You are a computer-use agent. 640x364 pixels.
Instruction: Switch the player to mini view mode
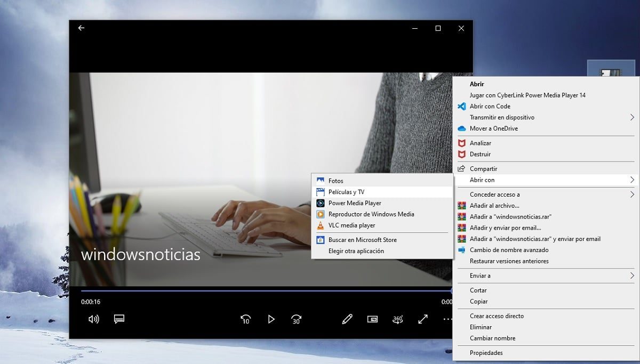click(372, 319)
